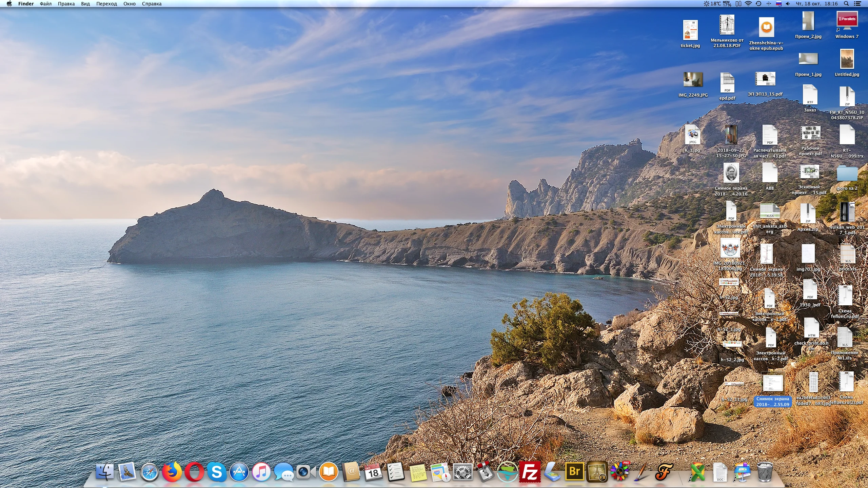Open the App Store Dock icon
Screen dimensions: 868x488
click(x=239, y=471)
